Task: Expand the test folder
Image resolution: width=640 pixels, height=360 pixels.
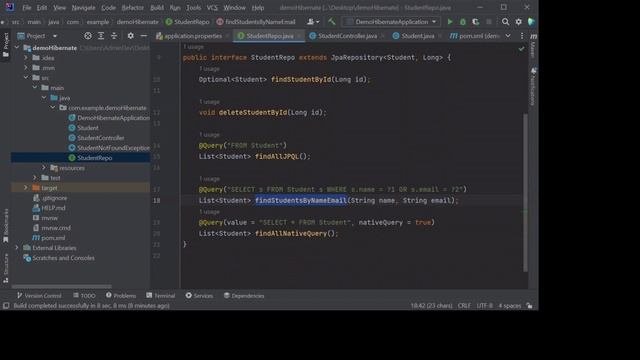Action: click(35, 178)
